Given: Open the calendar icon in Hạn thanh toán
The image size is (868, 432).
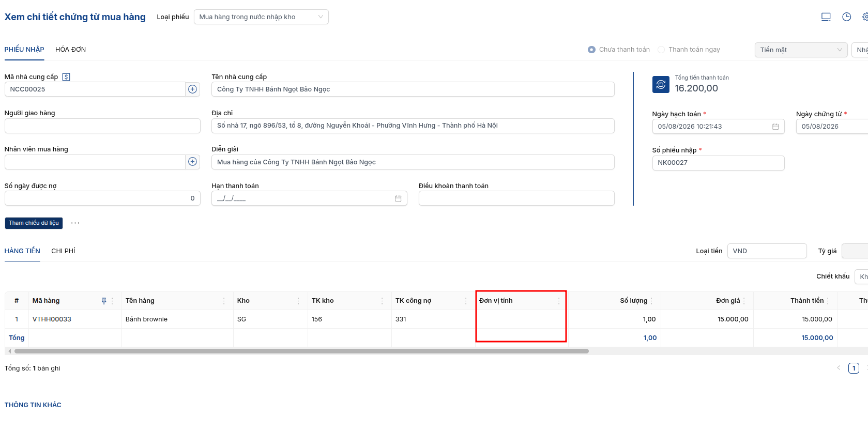Looking at the screenshot, I should pyautogui.click(x=398, y=198).
